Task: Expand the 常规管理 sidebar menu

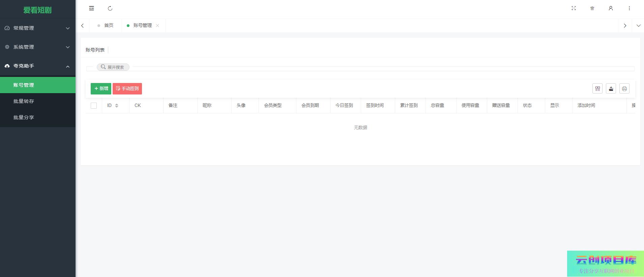Action: point(37,28)
